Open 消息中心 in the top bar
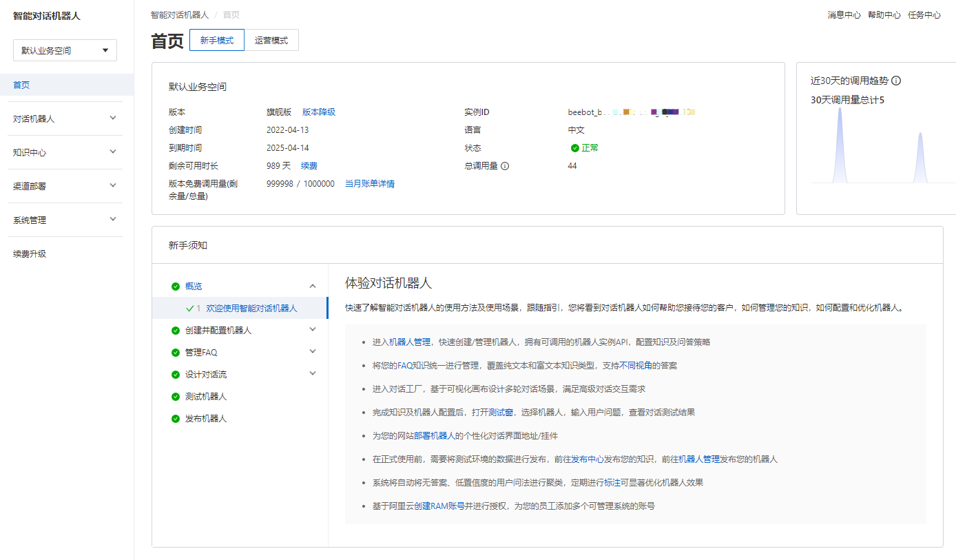 [x=844, y=15]
